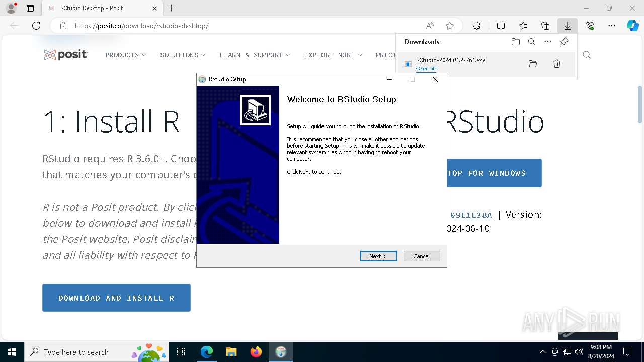
Task: Open the Collections icon in Edge toolbar
Action: click(x=545, y=26)
